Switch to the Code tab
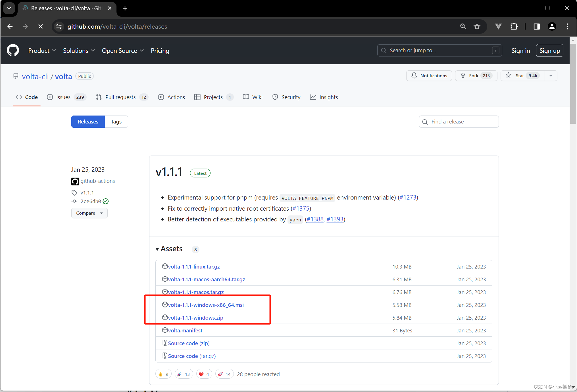This screenshot has width=577, height=392. 27,97
